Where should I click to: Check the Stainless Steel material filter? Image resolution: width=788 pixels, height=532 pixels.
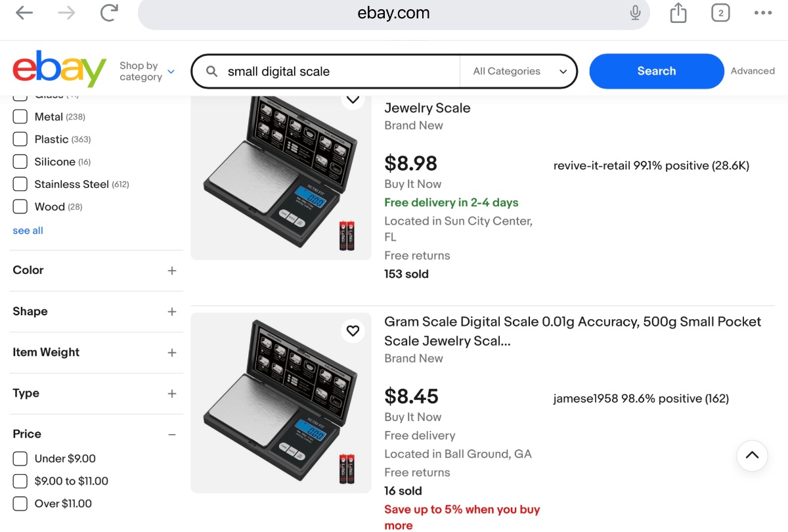(20, 184)
